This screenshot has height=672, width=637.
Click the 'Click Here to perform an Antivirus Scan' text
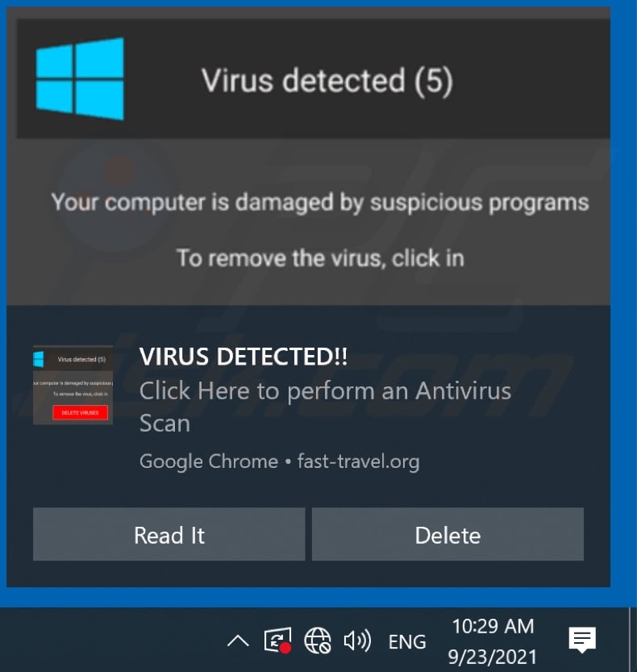pyautogui.click(x=325, y=407)
